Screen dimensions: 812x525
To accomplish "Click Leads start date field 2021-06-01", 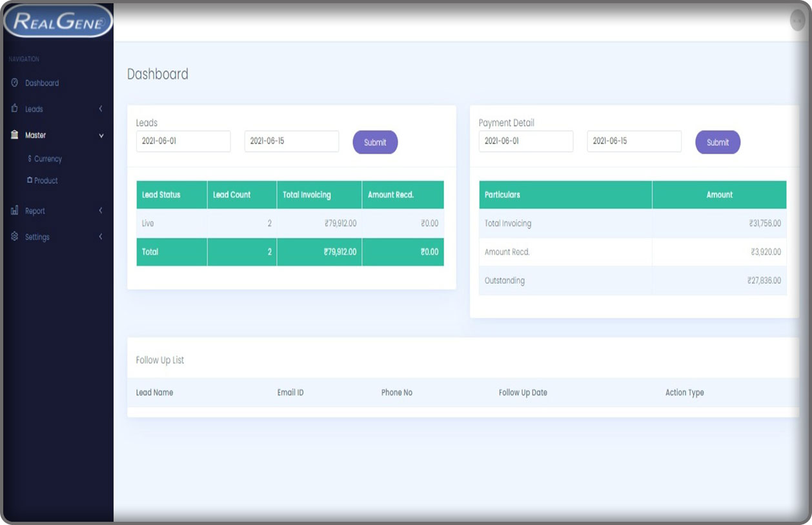I will coord(183,141).
